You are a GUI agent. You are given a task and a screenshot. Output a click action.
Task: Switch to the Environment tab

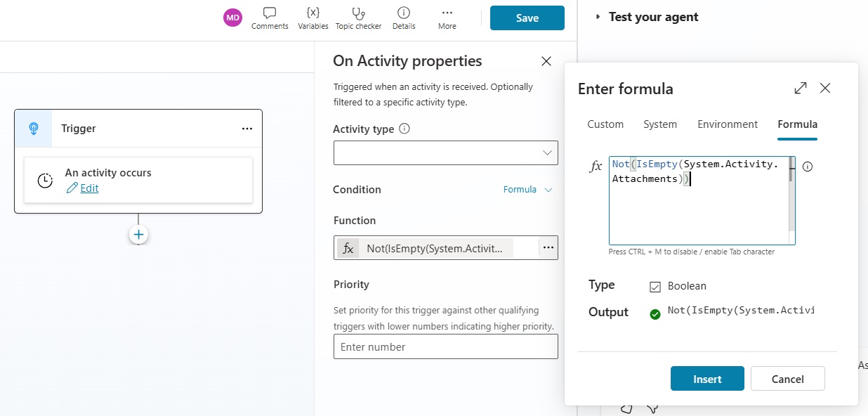click(728, 124)
